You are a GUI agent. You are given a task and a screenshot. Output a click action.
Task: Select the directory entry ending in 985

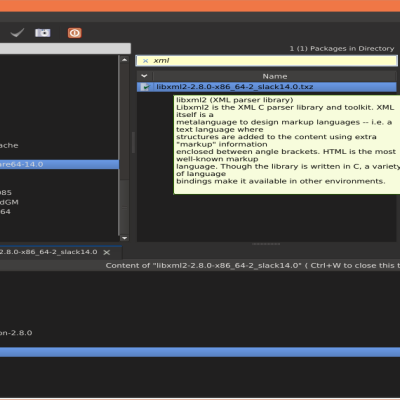point(6,193)
